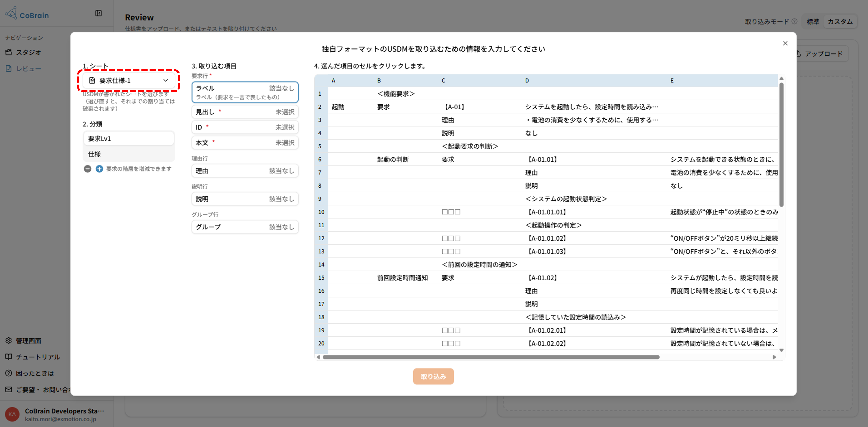Click cell containing 【A-01】

pyautogui.click(x=480, y=107)
